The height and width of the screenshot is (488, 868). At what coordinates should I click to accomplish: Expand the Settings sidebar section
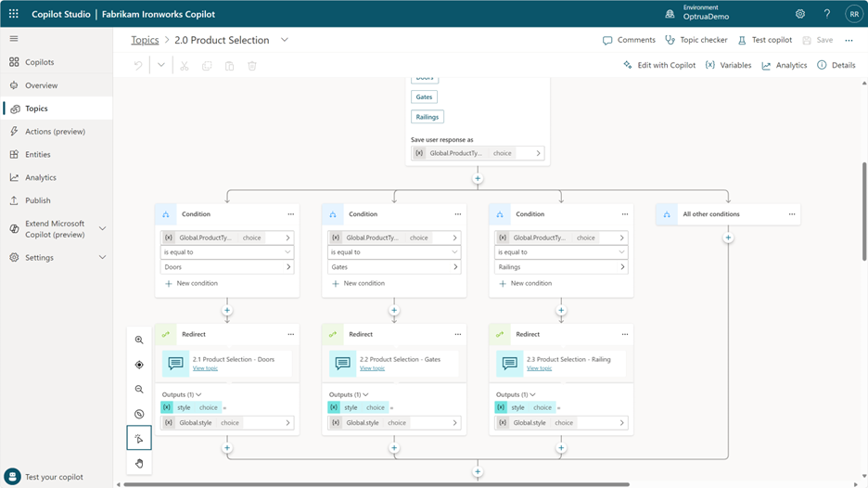point(102,257)
